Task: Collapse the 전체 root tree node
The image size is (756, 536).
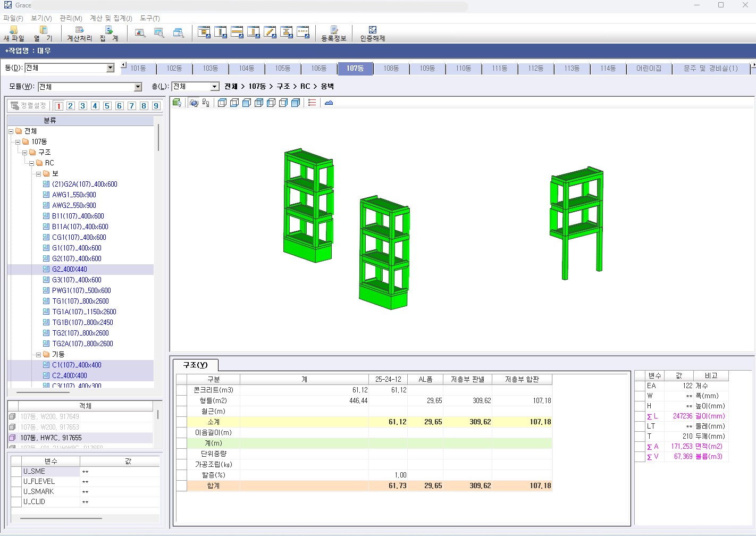Action: click(11, 131)
